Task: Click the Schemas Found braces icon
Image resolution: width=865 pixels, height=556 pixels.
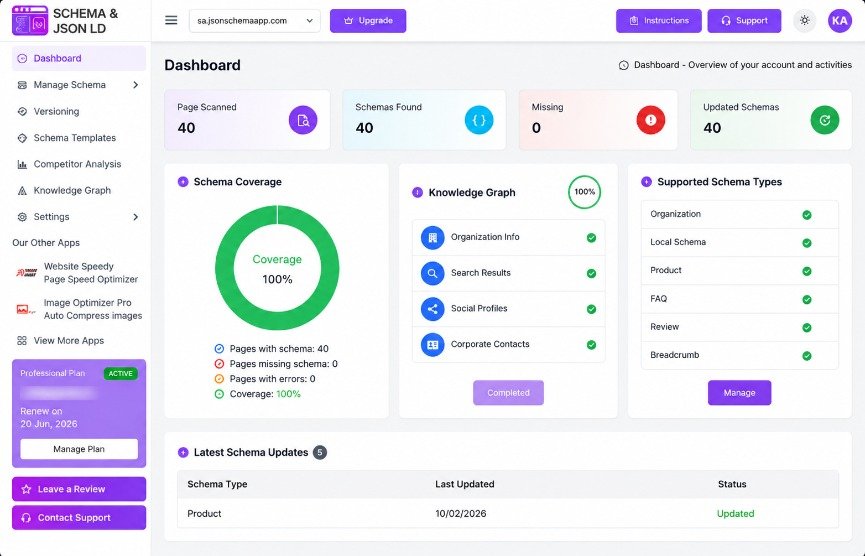Action: [479, 120]
